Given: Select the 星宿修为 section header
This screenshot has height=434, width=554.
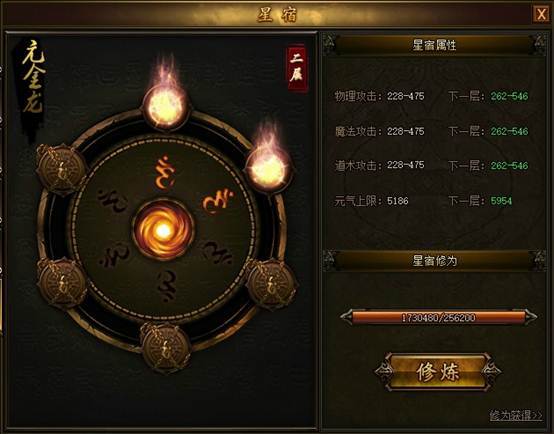Looking at the screenshot, I should coord(434,261).
